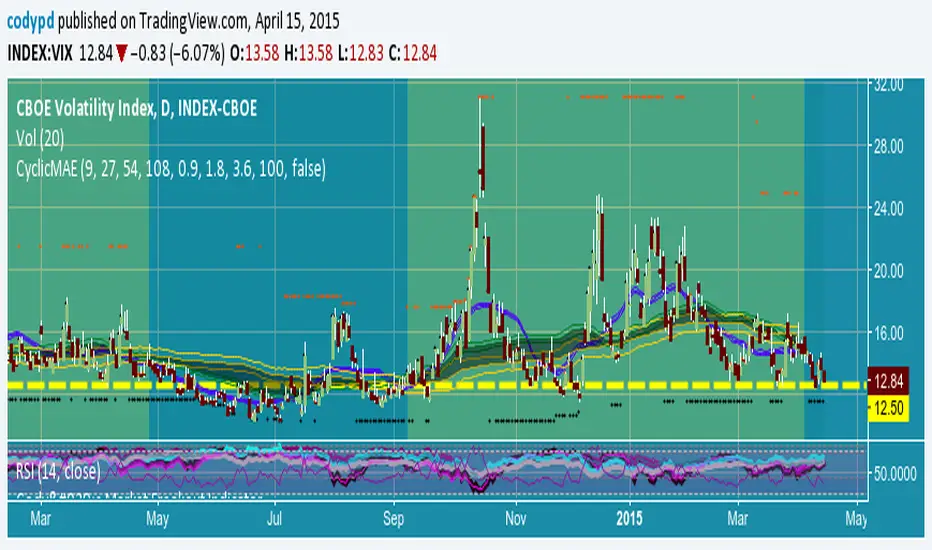Image resolution: width=932 pixels, height=550 pixels.
Task: Click the first May label on time axis
Action: pos(158,518)
